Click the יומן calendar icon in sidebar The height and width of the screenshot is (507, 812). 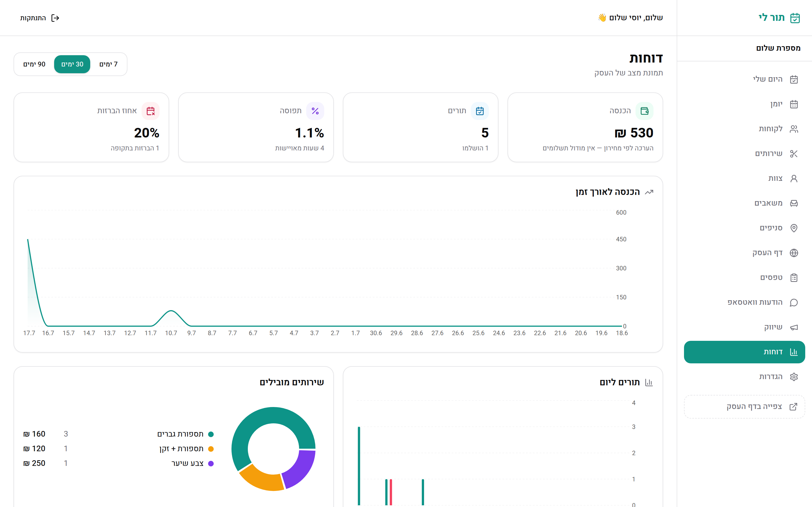(794, 104)
